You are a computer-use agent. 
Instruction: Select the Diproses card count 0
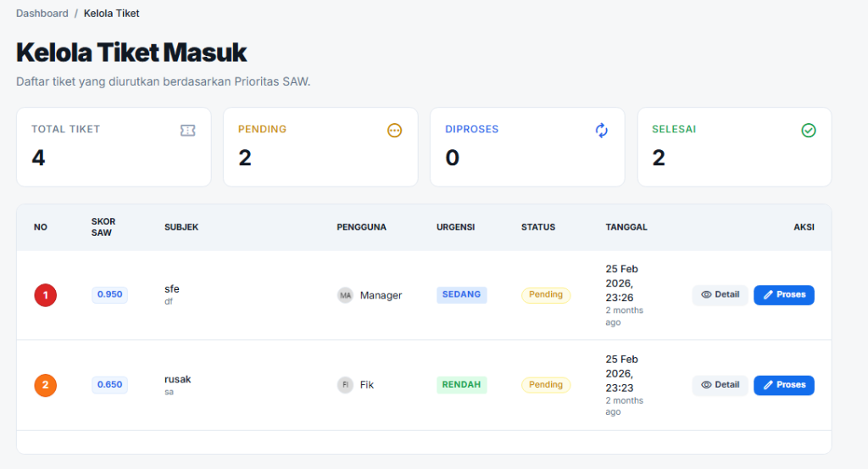point(453,158)
